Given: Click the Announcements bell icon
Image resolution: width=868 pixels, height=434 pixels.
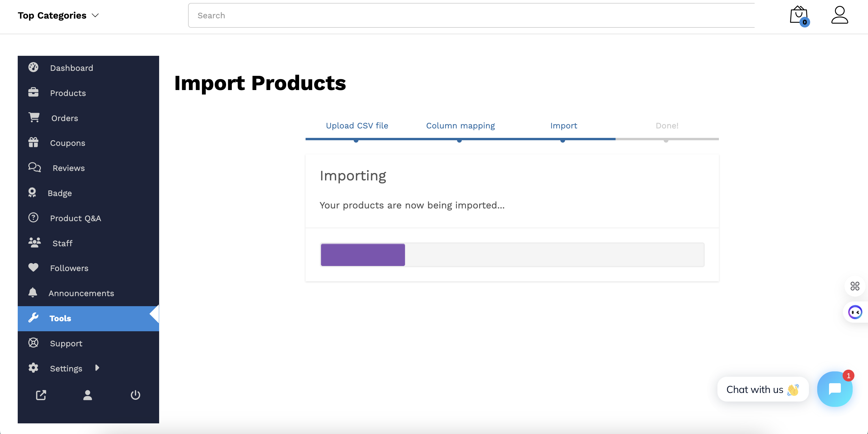Looking at the screenshot, I should (33, 293).
